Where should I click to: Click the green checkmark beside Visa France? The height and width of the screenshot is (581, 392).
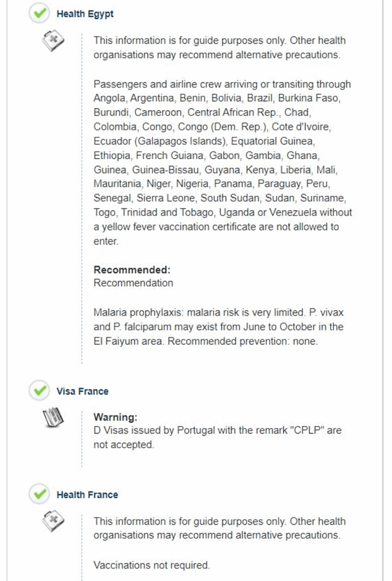click(x=39, y=391)
